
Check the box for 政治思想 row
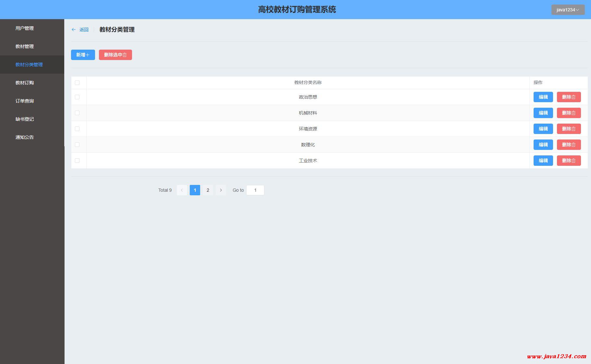click(x=77, y=97)
